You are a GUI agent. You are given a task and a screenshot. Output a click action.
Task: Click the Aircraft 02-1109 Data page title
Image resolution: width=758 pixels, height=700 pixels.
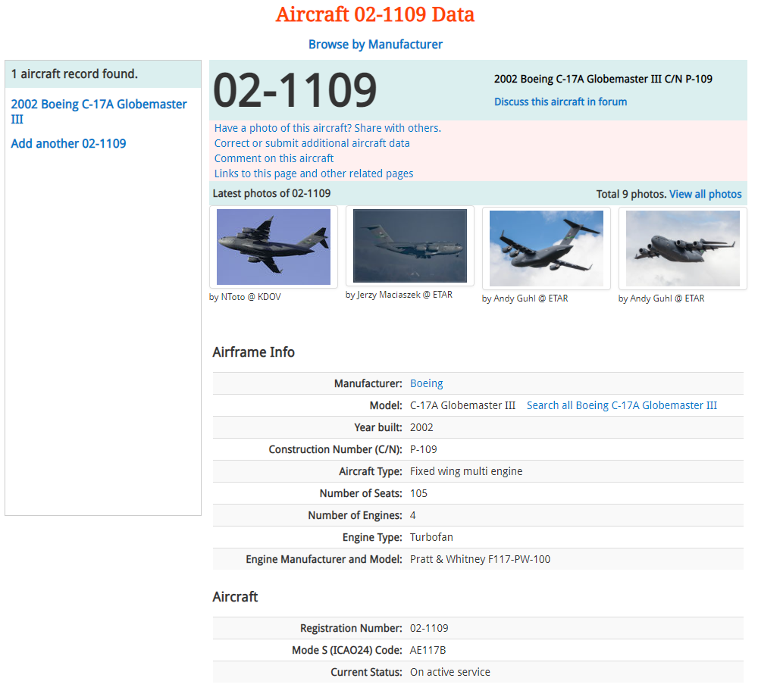coord(375,14)
